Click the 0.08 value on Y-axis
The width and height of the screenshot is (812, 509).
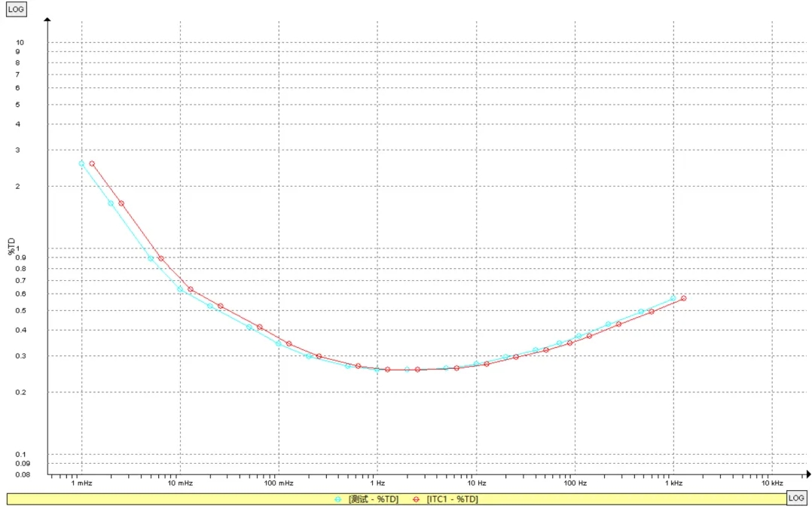(x=23, y=474)
